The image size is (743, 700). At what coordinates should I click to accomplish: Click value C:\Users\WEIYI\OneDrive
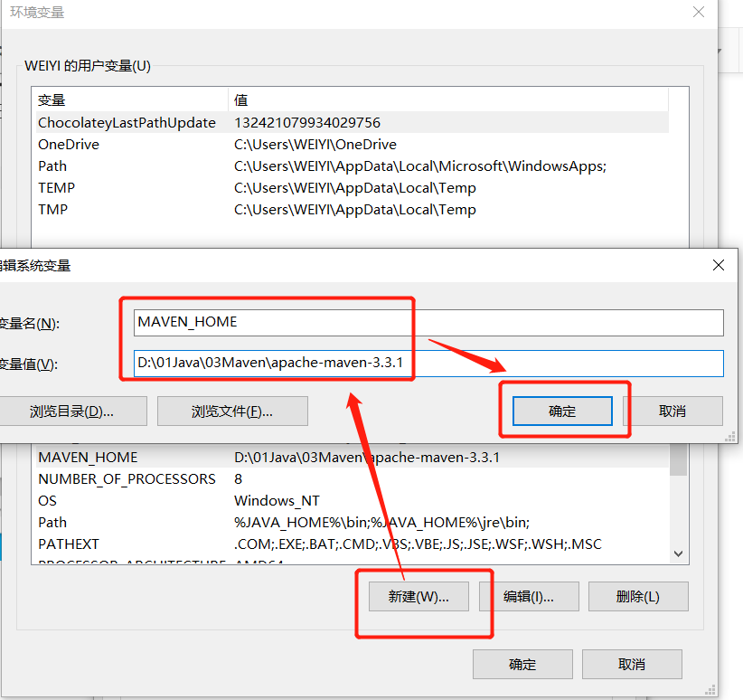click(x=315, y=145)
